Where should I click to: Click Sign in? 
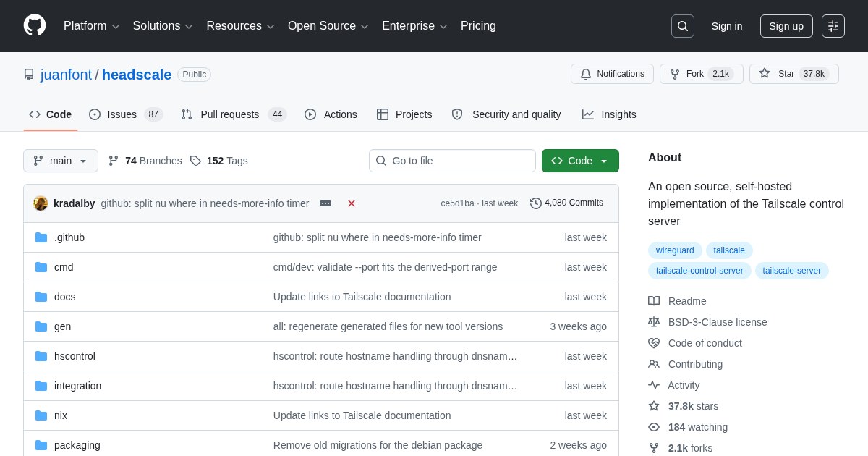pos(727,26)
